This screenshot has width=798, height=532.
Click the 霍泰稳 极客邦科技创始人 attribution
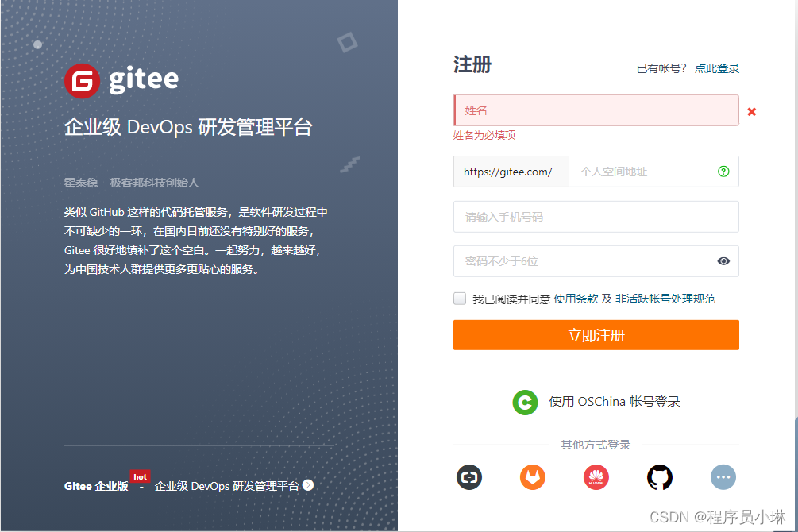(x=131, y=183)
